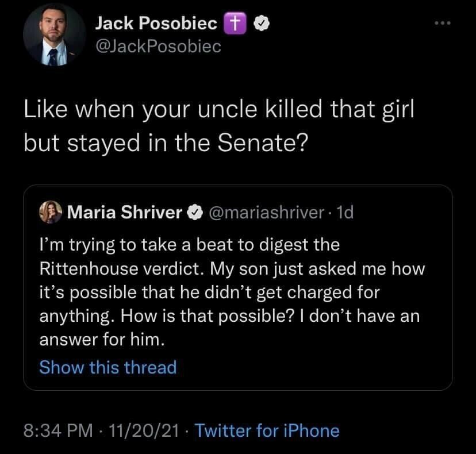Click the @mariashriver handle

pos(265,213)
